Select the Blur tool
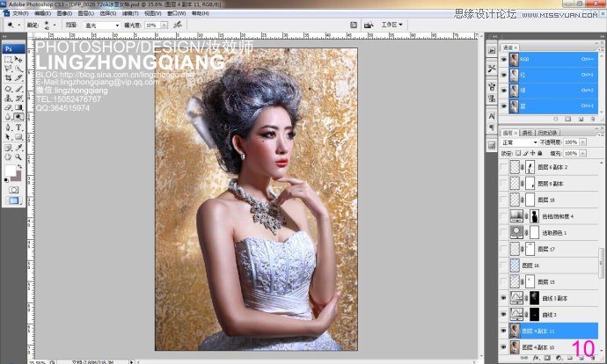The width and height of the screenshot is (607, 364). point(8,117)
